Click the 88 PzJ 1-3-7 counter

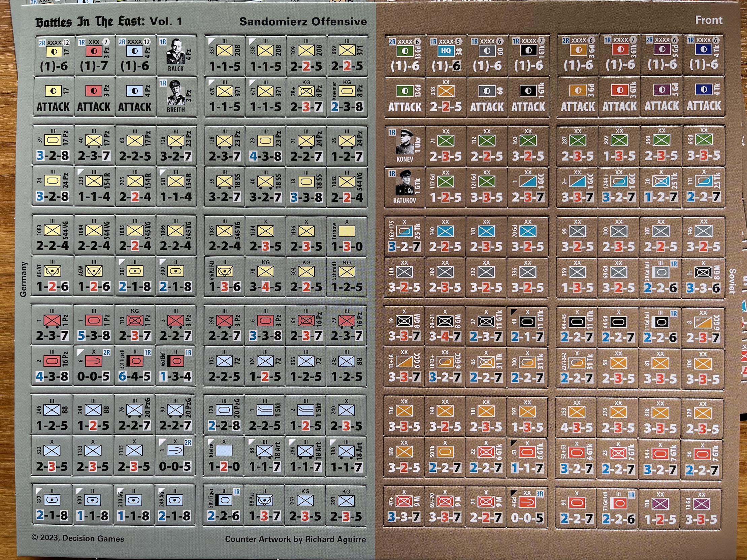click(264, 505)
